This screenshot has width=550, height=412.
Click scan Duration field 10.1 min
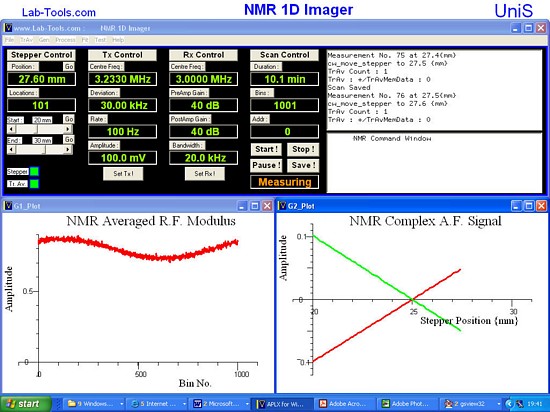(x=284, y=79)
